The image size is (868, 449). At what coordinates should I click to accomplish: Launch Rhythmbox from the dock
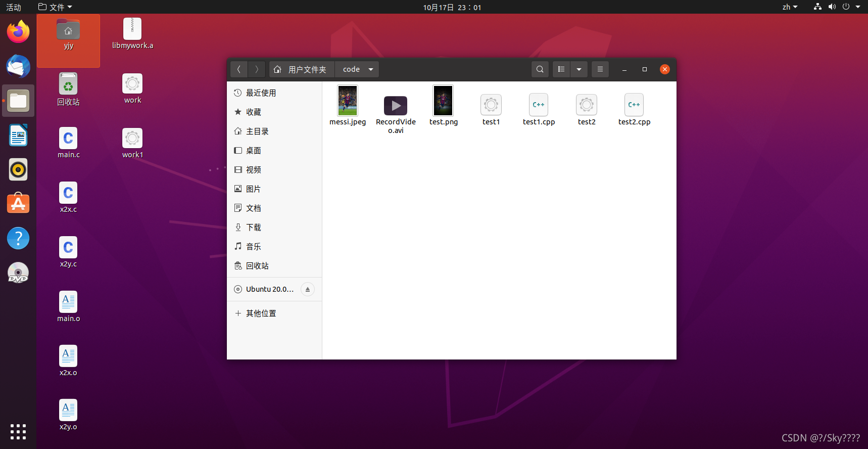(x=18, y=169)
